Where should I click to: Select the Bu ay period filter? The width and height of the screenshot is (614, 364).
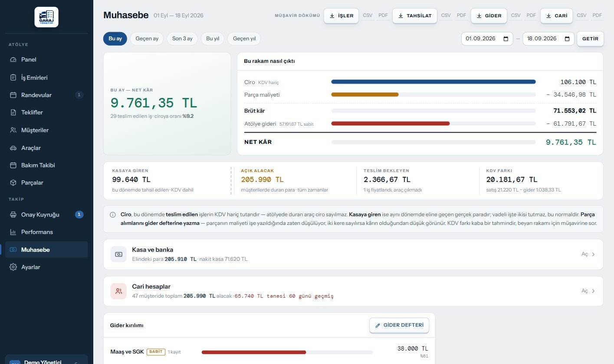coord(115,39)
